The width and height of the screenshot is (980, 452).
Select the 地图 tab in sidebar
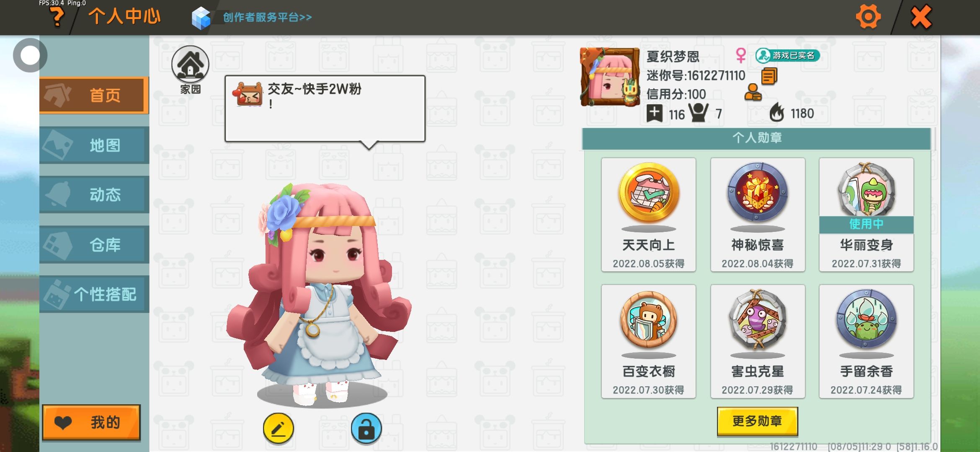(x=94, y=145)
